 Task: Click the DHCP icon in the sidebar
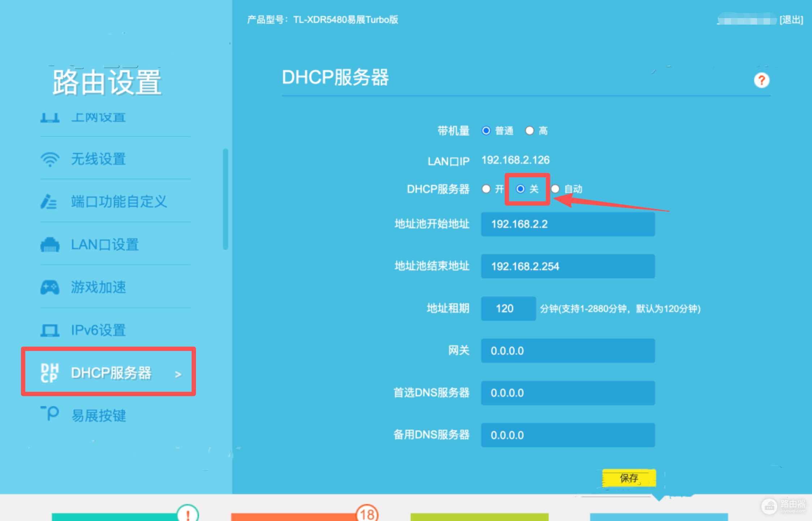pyautogui.click(x=50, y=373)
